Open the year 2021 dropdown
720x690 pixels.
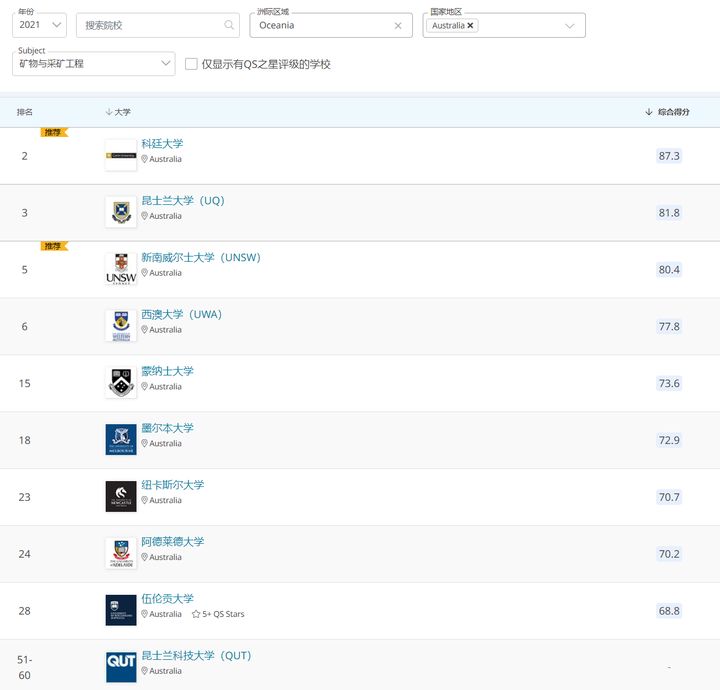point(39,25)
